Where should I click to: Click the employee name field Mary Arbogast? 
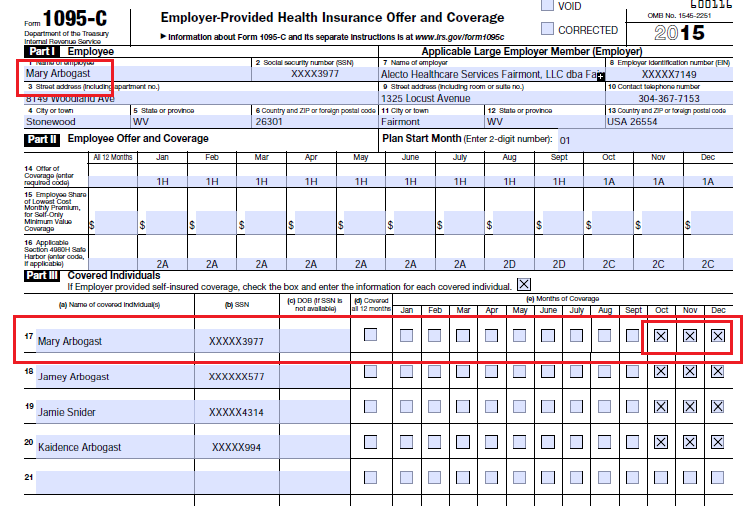[137, 74]
